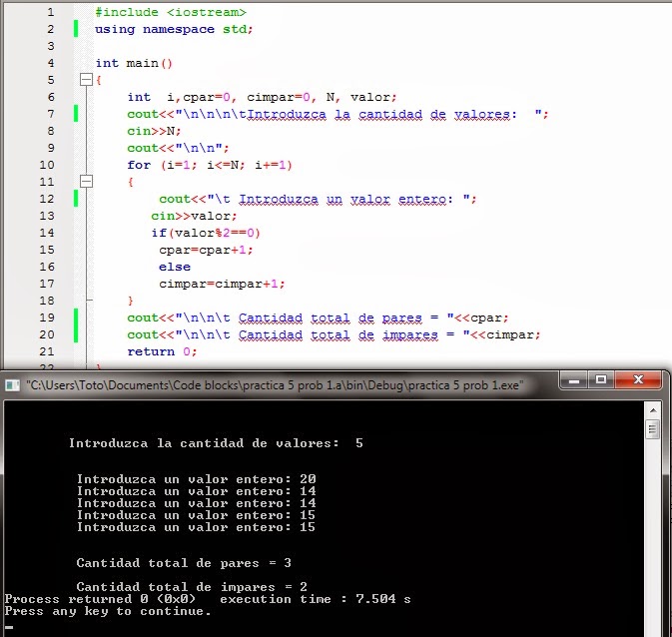Click the 'cpar=cpar+1;' statement
Image resolution: width=672 pixels, height=637 pixels.
pyautogui.click(x=206, y=250)
